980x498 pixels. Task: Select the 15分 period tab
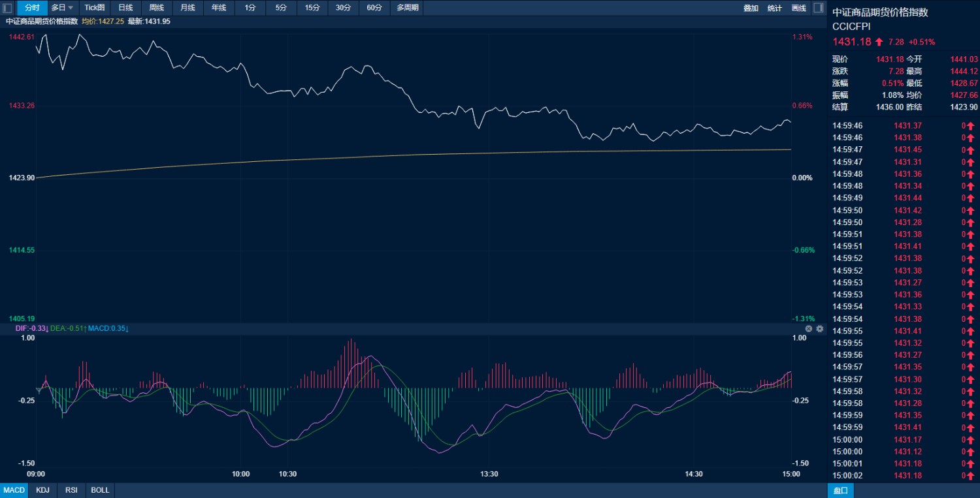(312, 8)
